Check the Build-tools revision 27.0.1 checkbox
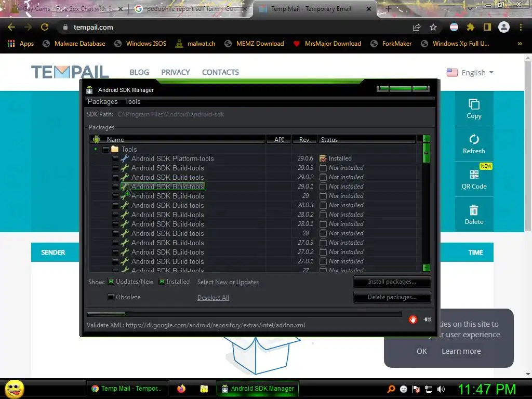 (x=115, y=262)
